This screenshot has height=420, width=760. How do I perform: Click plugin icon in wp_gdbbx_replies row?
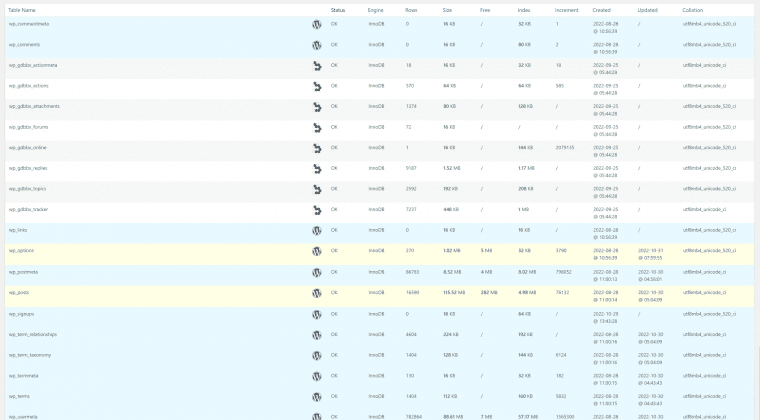pos(317,169)
